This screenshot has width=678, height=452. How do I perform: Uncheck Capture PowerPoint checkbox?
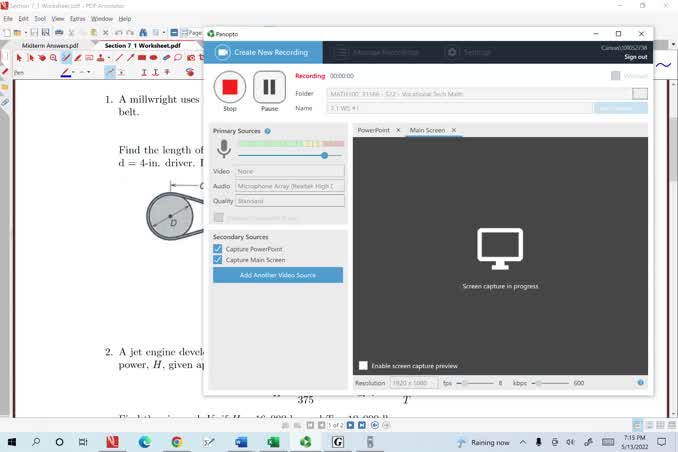tap(218, 249)
